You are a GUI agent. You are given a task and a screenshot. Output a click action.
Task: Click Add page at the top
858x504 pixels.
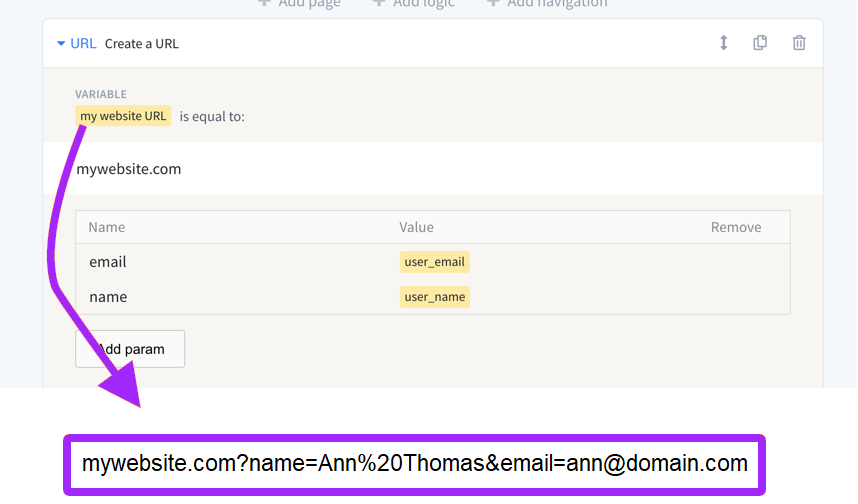point(300,4)
